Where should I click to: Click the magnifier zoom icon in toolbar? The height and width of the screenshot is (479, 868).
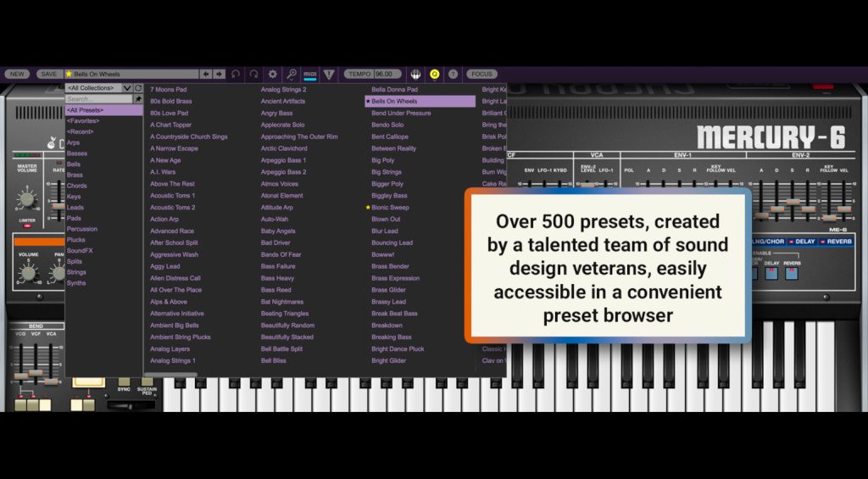point(292,75)
